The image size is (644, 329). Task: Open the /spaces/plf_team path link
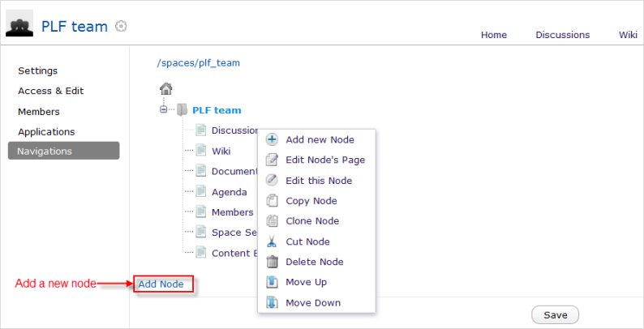tap(198, 62)
